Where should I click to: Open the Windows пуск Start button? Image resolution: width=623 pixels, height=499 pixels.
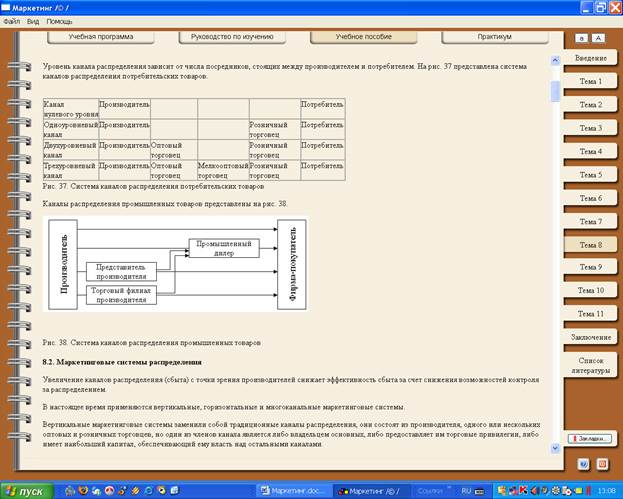[x=27, y=491]
